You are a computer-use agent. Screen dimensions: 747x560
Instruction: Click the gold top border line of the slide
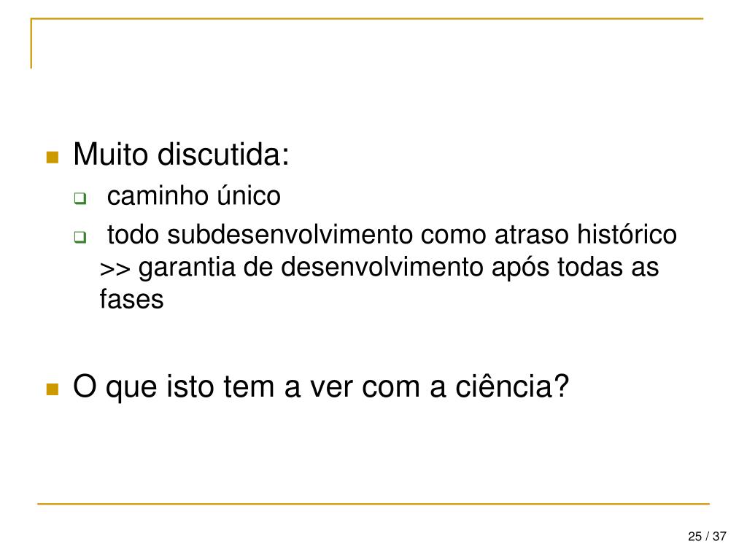click(367, 18)
